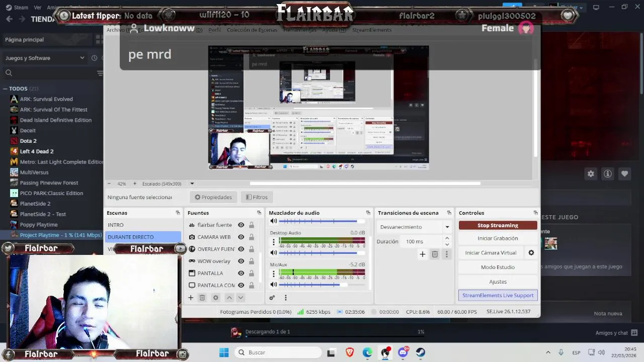Open Desktop Audio three-dot options
This screenshot has width=644, height=362.
(x=274, y=242)
